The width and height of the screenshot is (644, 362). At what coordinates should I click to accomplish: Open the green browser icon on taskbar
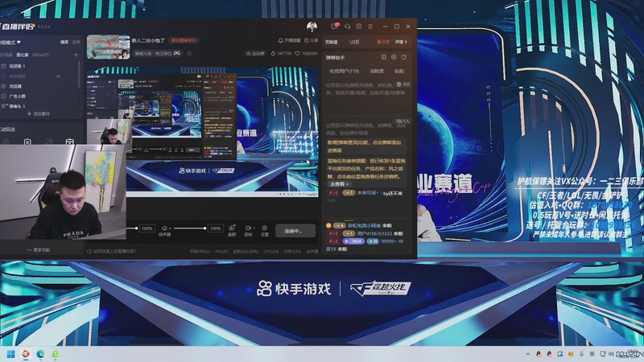click(x=55, y=354)
